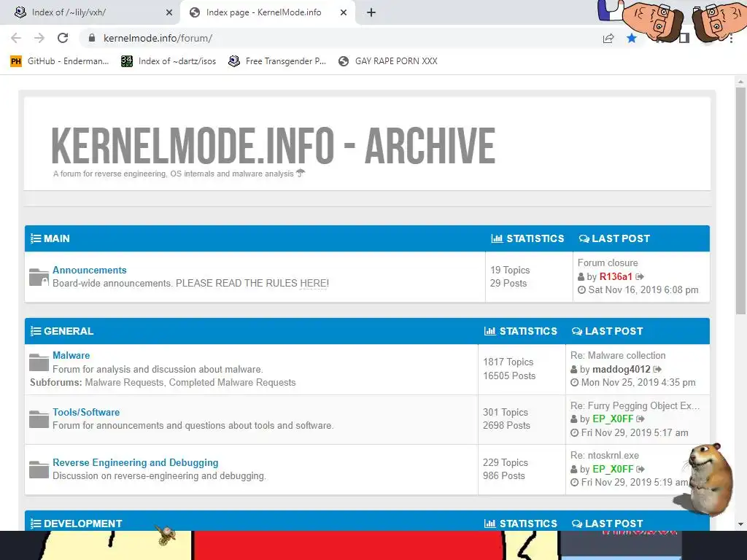Jump to latest post icon next to R136a1

[x=640, y=276]
